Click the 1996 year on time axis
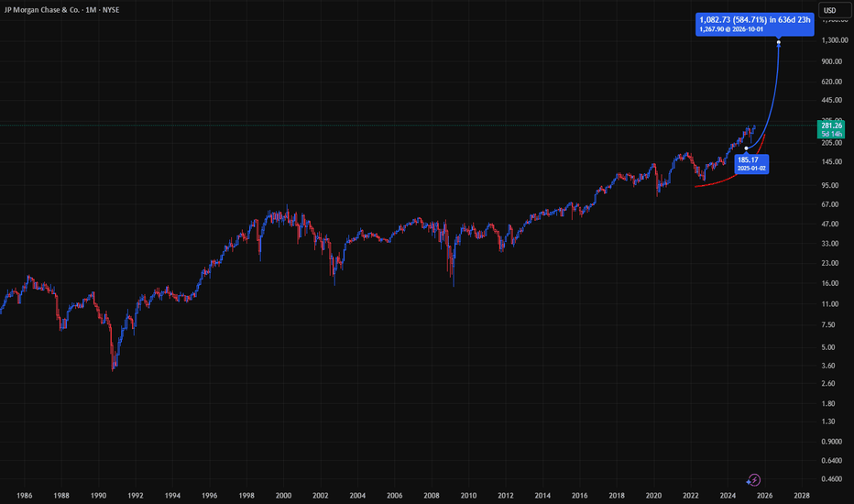854x504 pixels. (x=210, y=496)
